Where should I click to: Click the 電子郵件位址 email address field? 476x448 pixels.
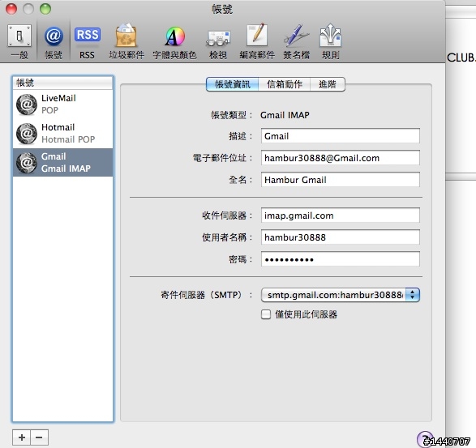click(341, 158)
